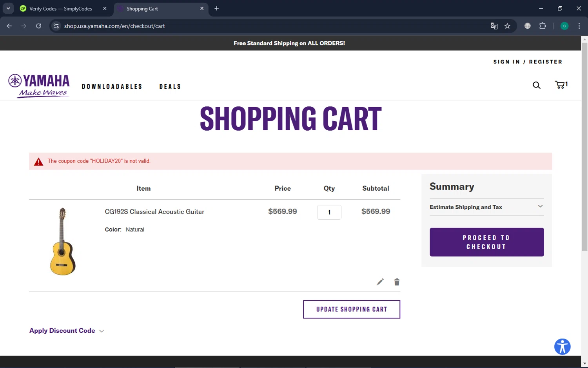Click the Shopping Cart page heading
The height and width of the screenshot is (368, 588).
pyautogui.click(x=290, y=118)
